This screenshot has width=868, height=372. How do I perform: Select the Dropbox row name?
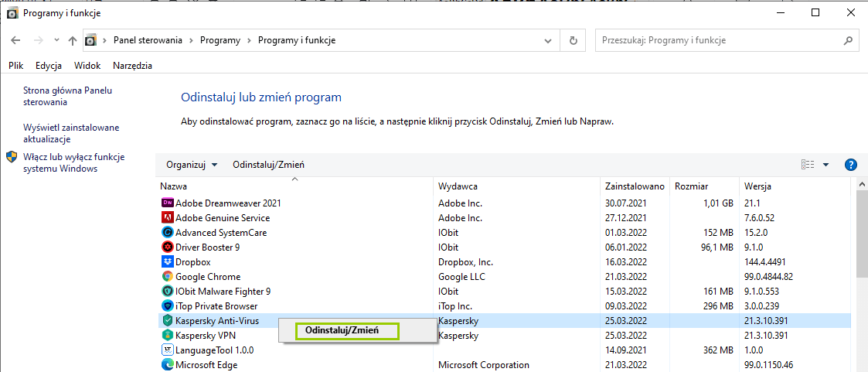point(193,262)
